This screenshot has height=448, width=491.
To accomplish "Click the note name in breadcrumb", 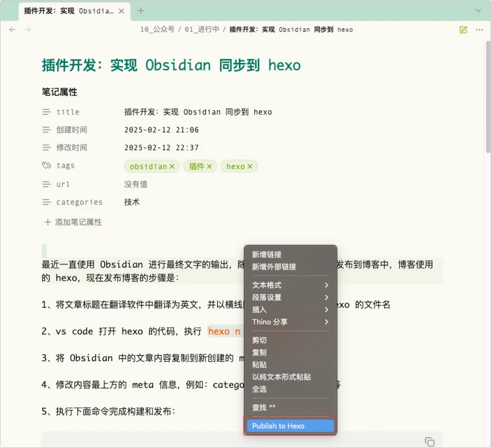I will point(291,29).
